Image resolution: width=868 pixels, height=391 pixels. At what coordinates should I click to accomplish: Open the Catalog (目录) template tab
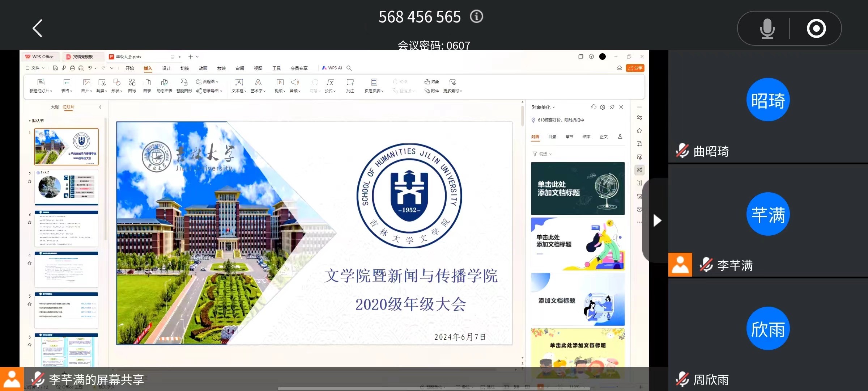pos(552,137)
